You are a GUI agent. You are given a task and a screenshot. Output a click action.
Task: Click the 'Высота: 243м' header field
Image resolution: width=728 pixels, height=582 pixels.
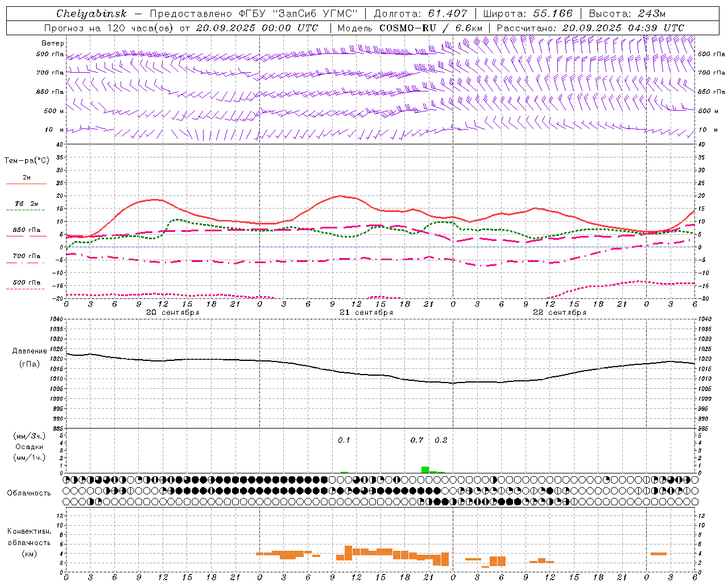[627, 14]
